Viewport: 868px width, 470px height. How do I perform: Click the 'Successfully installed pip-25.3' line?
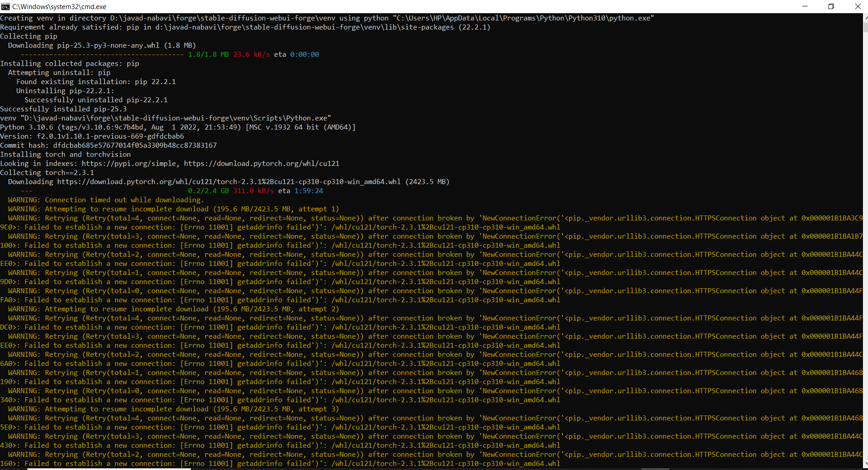[x=63, y=109]
